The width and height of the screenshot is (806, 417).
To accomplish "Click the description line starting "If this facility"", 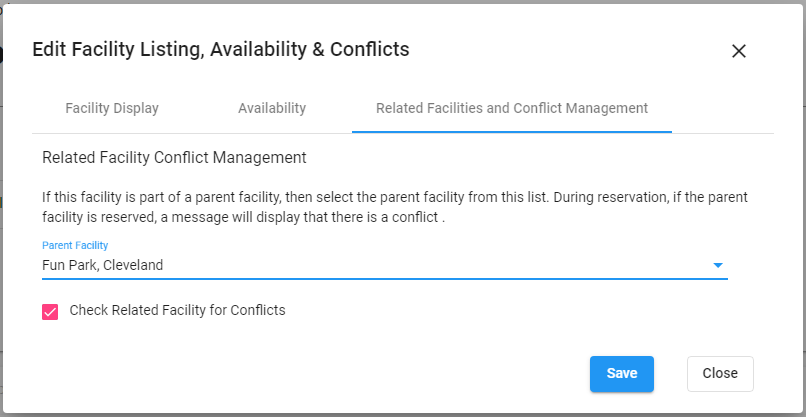I will pyautogui.click(x=394, y=197).
